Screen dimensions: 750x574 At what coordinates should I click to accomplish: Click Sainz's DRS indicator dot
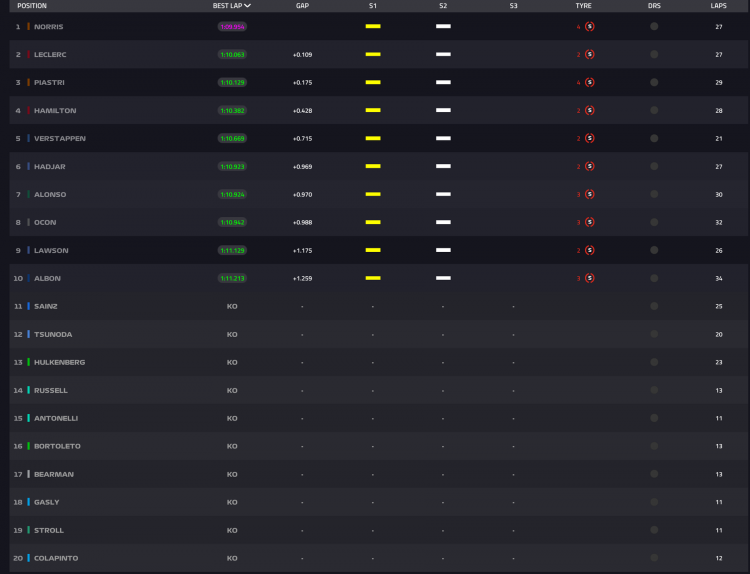coord(654,306)
